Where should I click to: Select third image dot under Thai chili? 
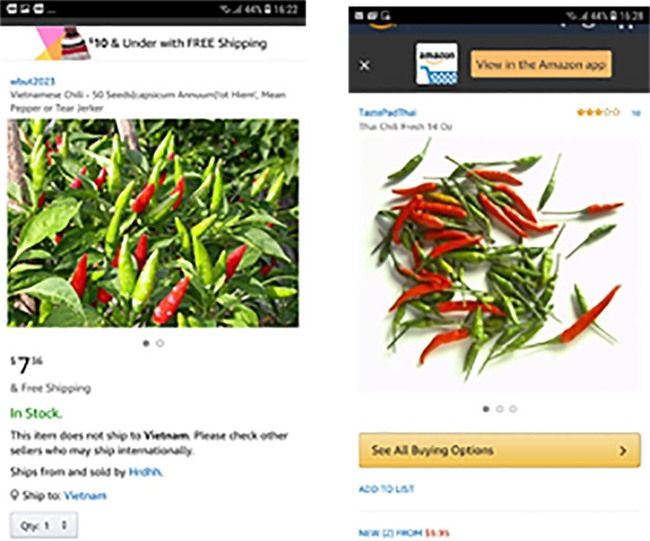coord(513,408)
